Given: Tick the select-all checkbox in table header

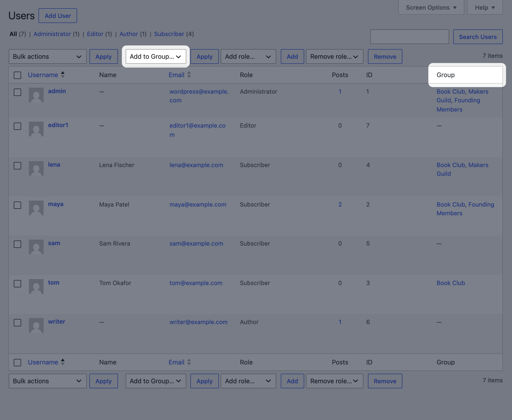Looking at the screenshot, I should (x=17, y=75).
